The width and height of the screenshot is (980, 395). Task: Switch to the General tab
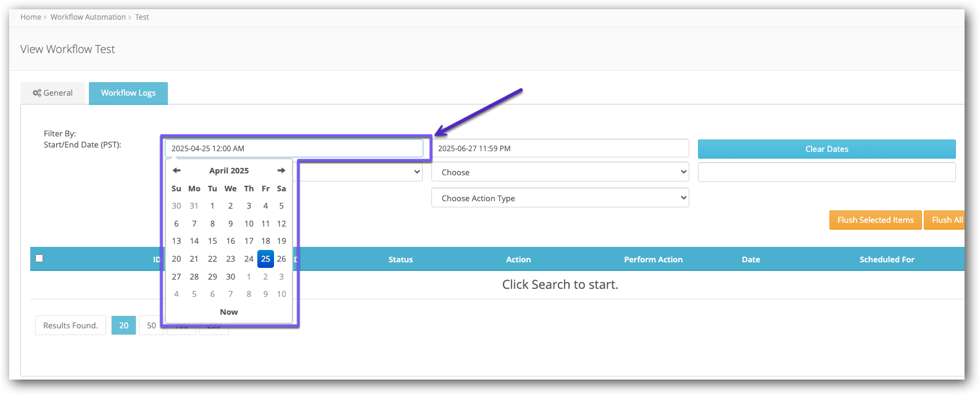coord(52,93)
